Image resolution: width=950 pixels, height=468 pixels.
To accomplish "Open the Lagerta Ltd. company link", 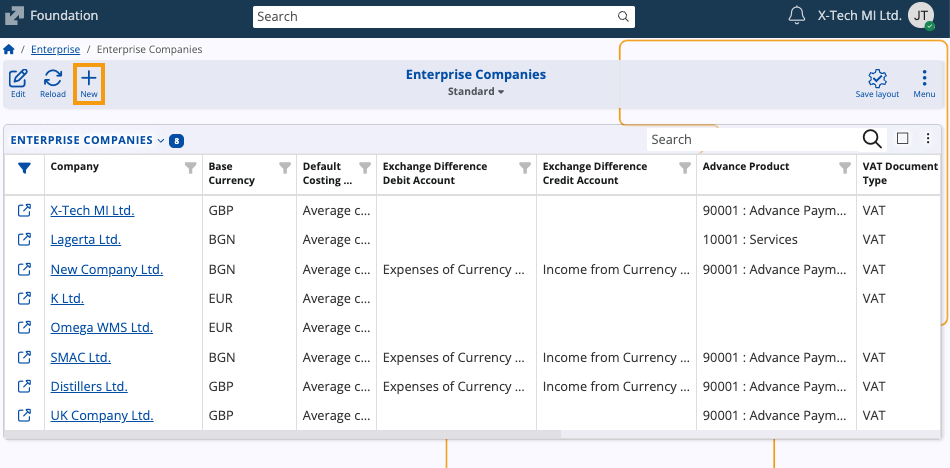I will coord(86,240).
